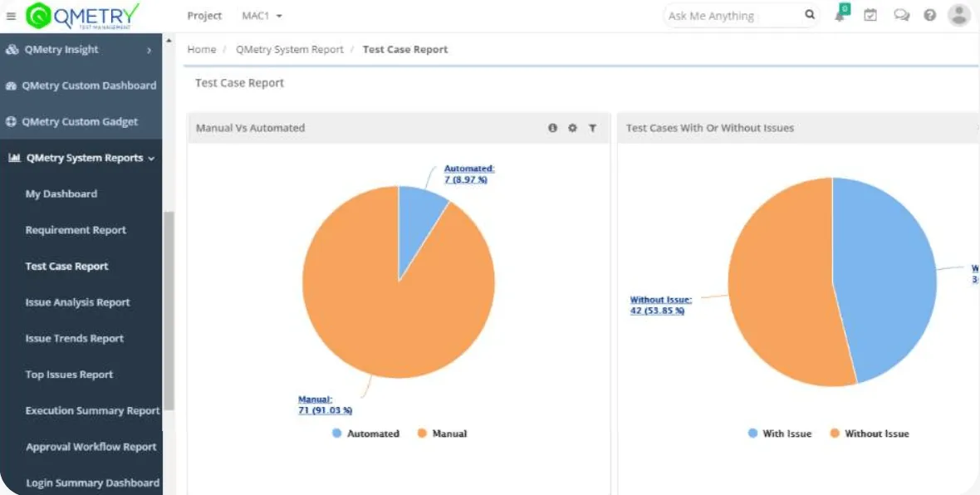Toggle the Manual legend item
Image resolution: width=980 pixels, height=495 pixels.
pyautogui.click(x=442, y=434)
